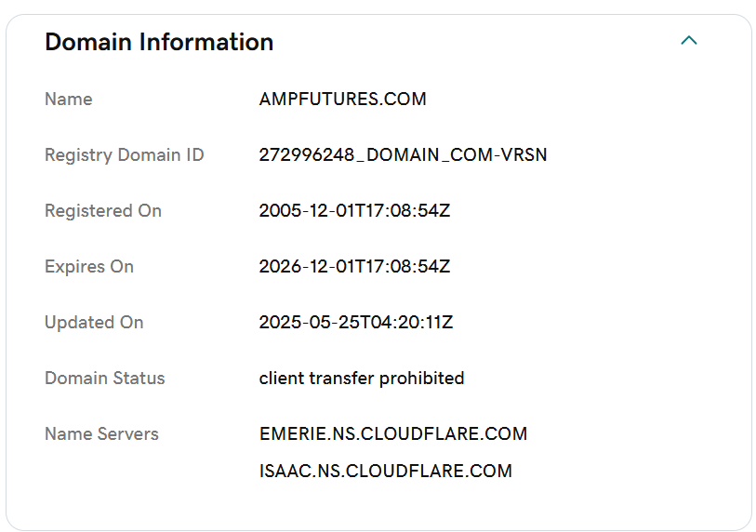Viewport: 756px width, 532px height.
Task: Select the Updated On timestamp 2025-05-25T04:20:11Z
Action: [356, 322]
